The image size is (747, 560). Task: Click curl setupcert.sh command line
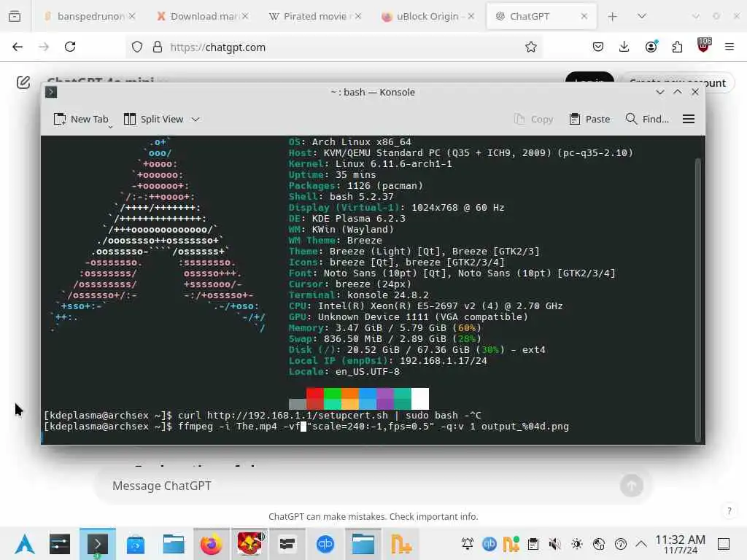coord(263,415)
